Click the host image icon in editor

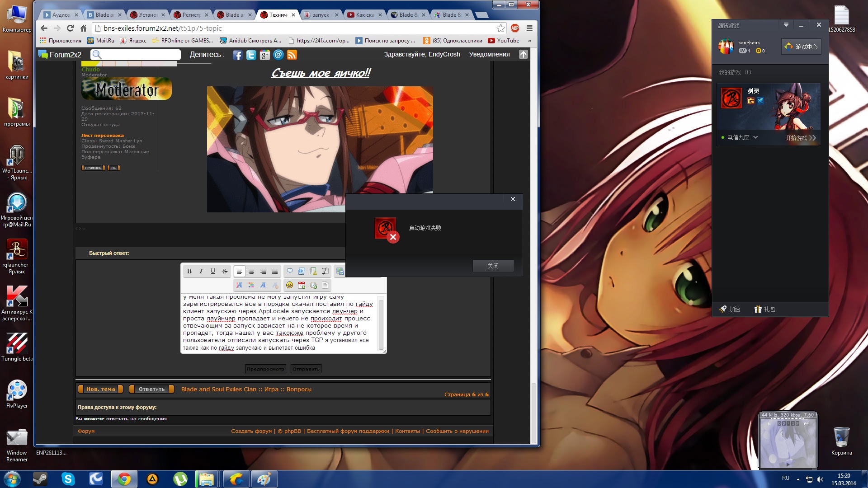pyautogui.click(x=340, y=271)
